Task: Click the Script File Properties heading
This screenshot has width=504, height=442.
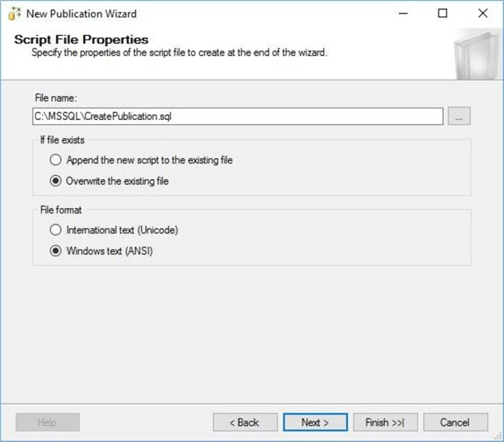Action: [x=81, y=40]
